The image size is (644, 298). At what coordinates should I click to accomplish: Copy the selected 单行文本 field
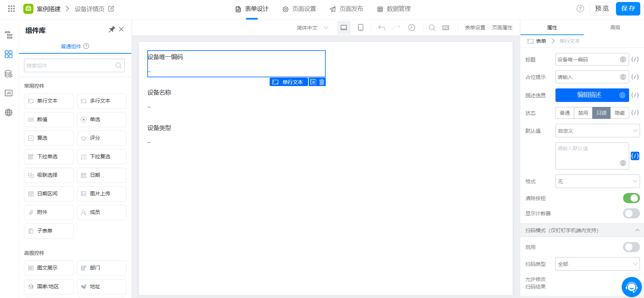click(313, 82)
